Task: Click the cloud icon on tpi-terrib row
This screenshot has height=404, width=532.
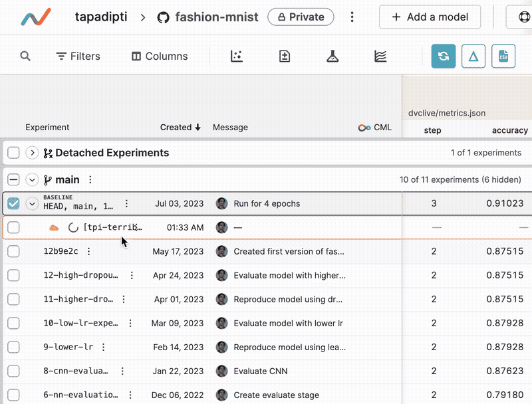Action: pyautogui.click(x=54, y=227)
